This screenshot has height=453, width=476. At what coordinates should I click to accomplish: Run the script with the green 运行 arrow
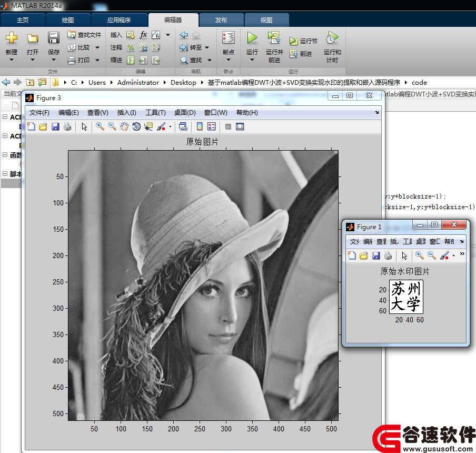[252, 38]
